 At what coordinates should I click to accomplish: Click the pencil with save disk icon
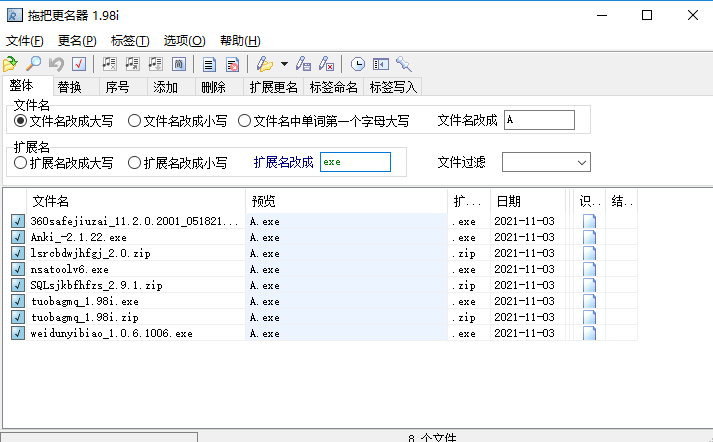point(303,64)
